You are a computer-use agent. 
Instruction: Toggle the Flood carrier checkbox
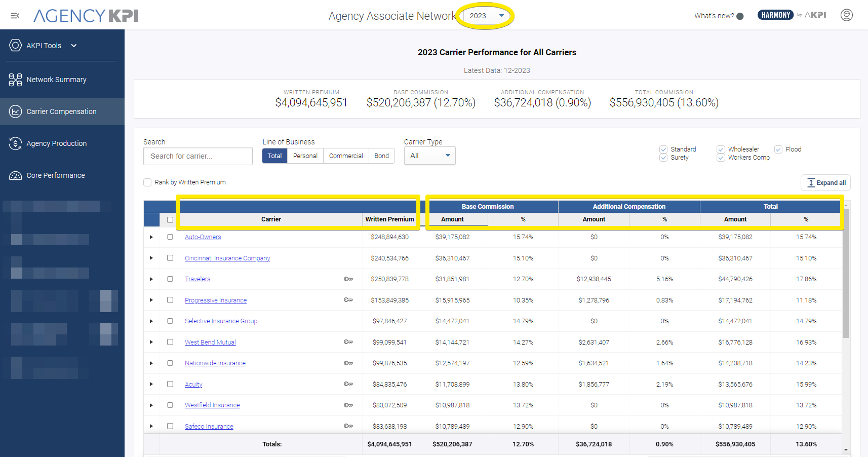pyautogui.click(x=778, y=149)
